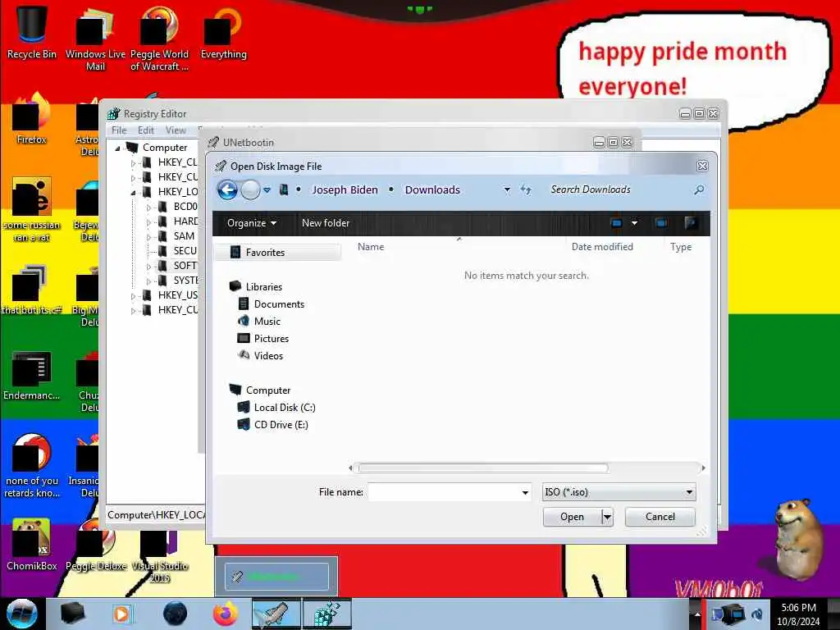Click the UNetbootin taskbar preview thumbnail

coord(276,577)
